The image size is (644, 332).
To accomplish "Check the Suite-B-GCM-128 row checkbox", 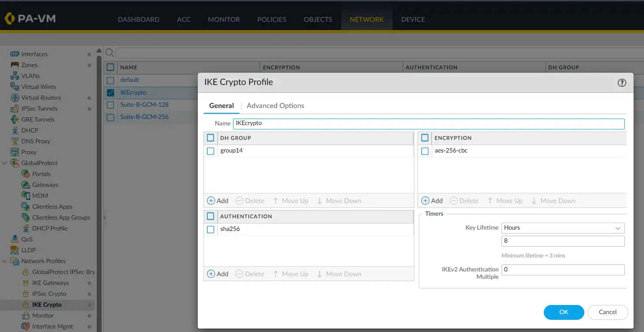I will 110,105.
